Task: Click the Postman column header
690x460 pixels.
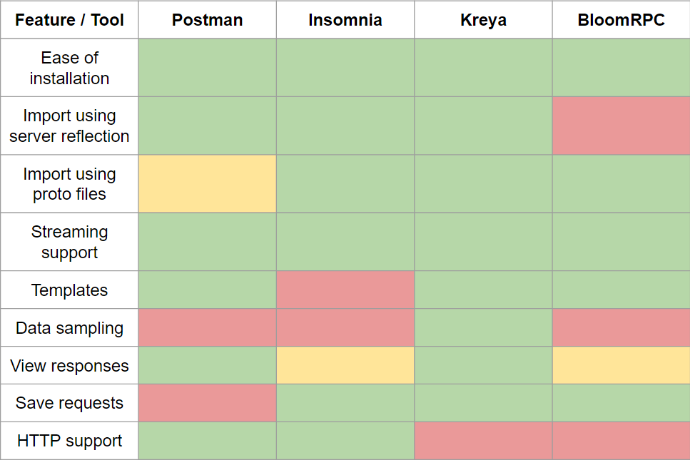Action: pos(207,20)
